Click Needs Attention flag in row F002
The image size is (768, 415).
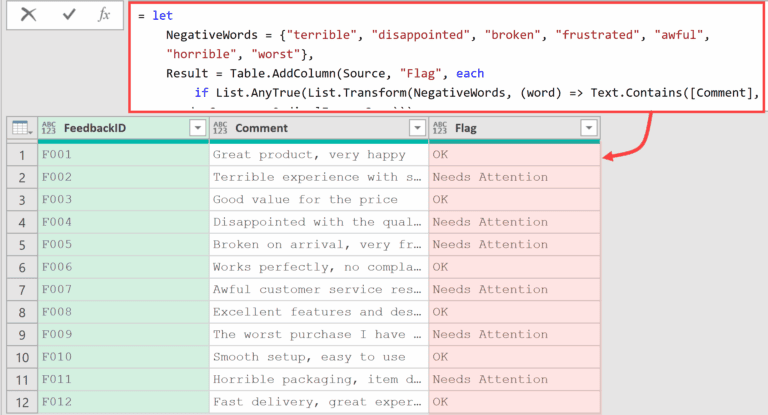(x=514, y=177)
